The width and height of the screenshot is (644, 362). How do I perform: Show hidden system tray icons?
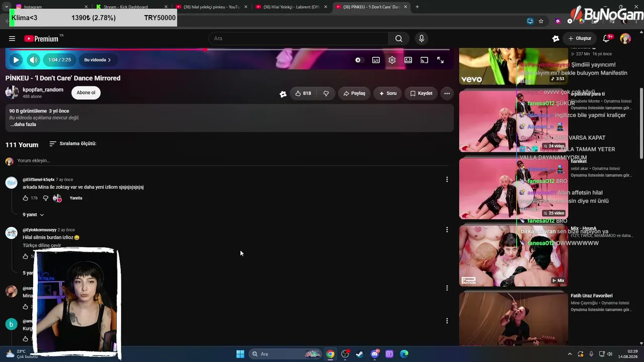[x=570, y=354]
